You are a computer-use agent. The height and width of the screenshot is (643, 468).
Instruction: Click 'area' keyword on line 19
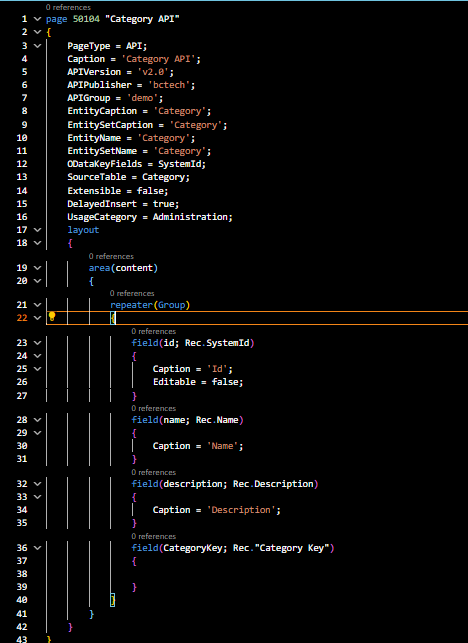point(99,268)
